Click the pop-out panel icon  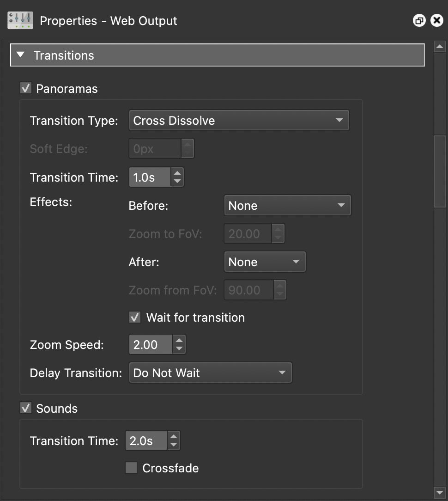(419, 20)
